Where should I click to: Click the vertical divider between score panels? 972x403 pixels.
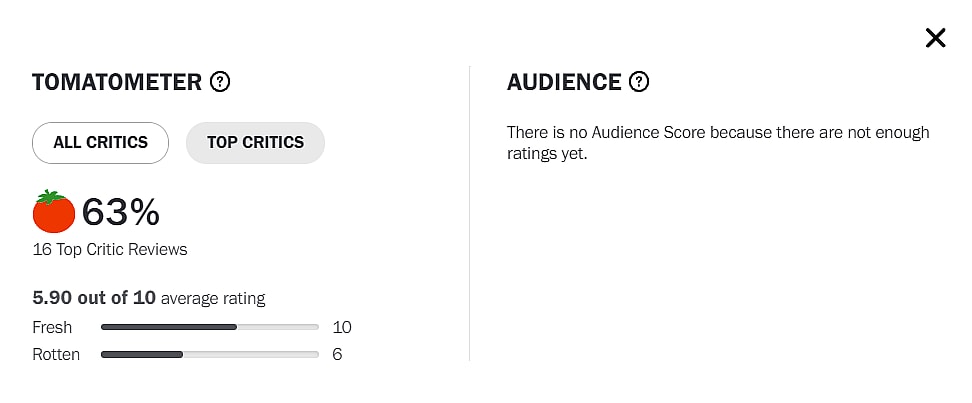(469, 212)
